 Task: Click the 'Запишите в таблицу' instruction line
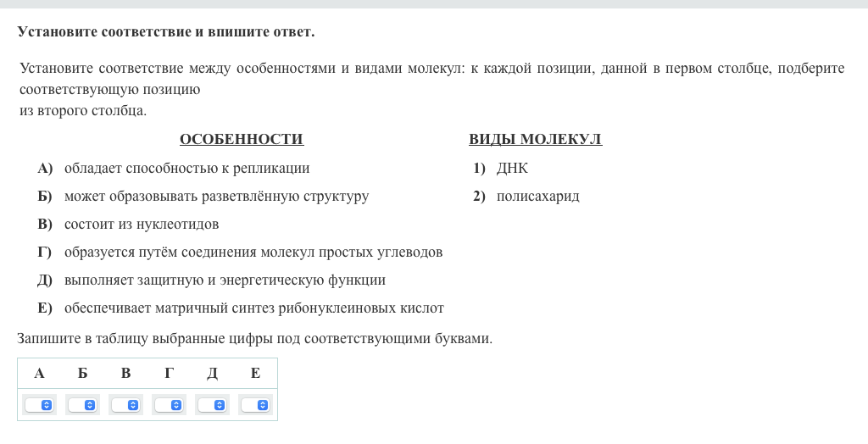254,338
